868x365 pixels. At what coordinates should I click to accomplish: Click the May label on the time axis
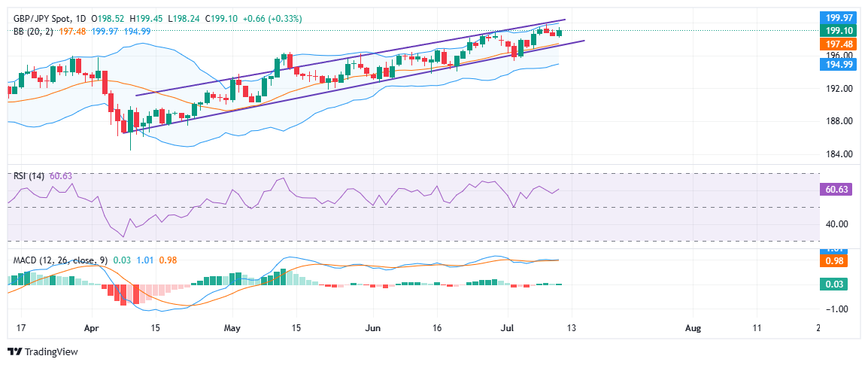232,328
